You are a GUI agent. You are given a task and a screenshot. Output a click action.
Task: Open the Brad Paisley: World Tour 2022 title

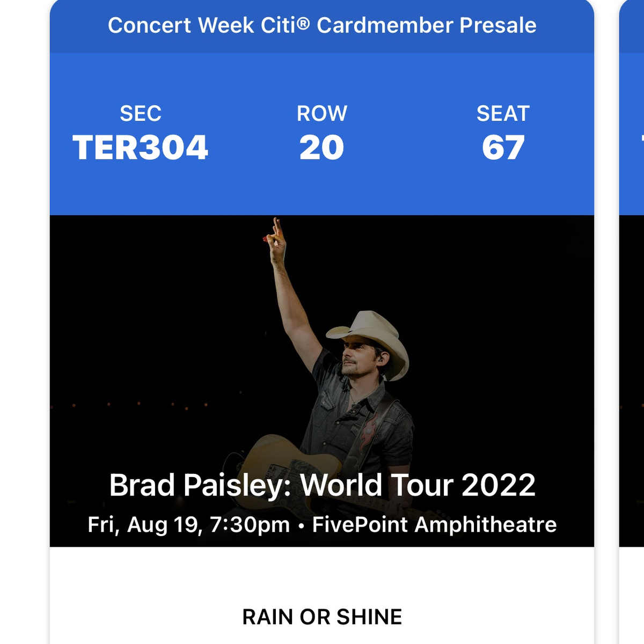pyautogui.click(x=322, y=485)
